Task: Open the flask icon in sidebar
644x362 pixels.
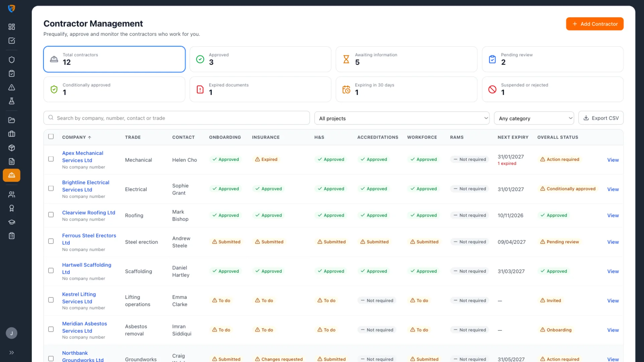Action: click(12, 101)
